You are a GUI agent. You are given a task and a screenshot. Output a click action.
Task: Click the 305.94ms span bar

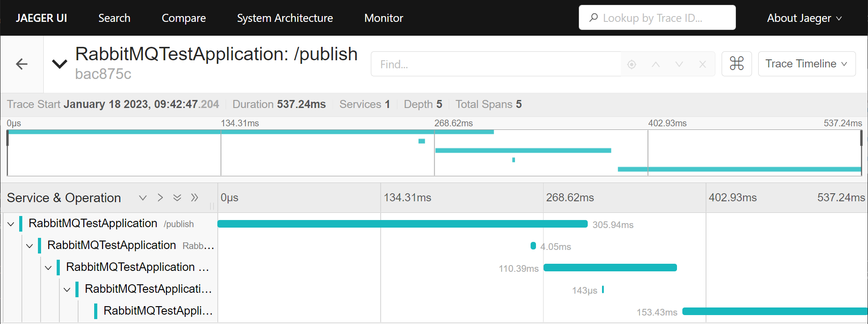tap(403, 224)
